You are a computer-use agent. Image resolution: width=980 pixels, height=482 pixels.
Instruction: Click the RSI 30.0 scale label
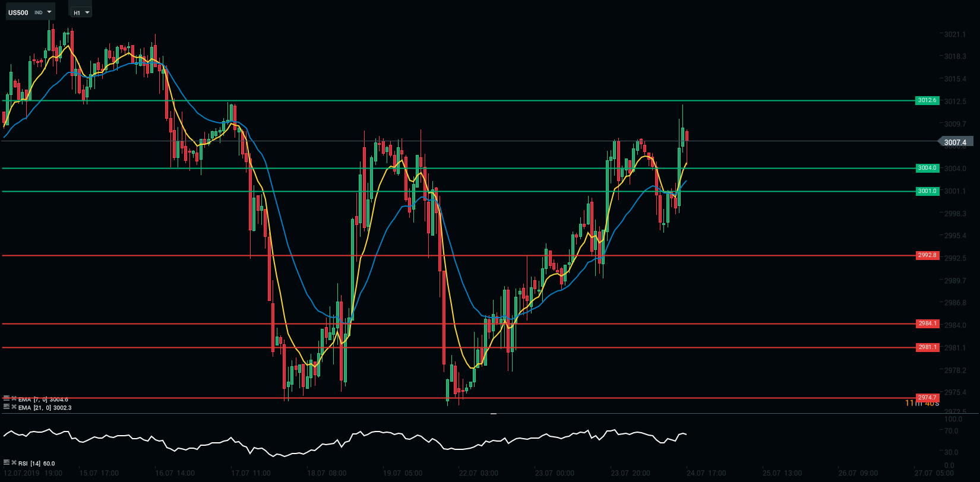tap(951, 452)
